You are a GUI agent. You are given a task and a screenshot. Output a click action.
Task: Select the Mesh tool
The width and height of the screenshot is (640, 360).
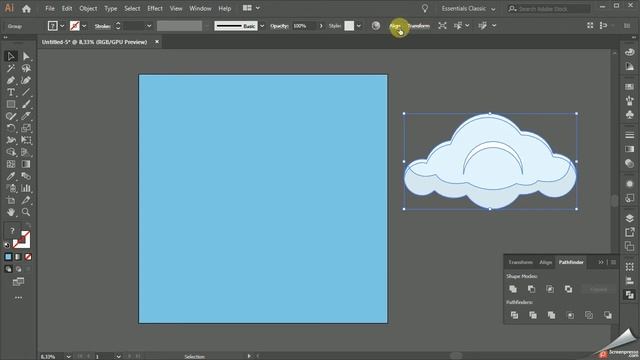(11, 164)
